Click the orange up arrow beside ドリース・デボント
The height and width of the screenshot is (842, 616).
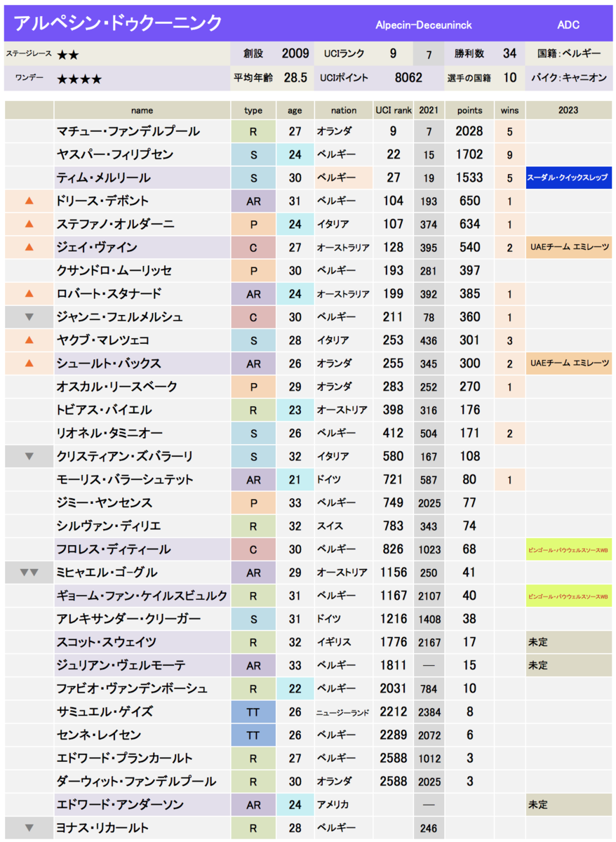[x=29, y=201]
